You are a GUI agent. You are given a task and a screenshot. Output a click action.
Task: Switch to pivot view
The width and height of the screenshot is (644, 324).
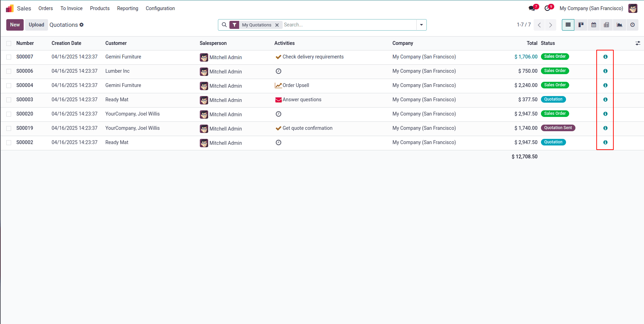tap(606, 25)
